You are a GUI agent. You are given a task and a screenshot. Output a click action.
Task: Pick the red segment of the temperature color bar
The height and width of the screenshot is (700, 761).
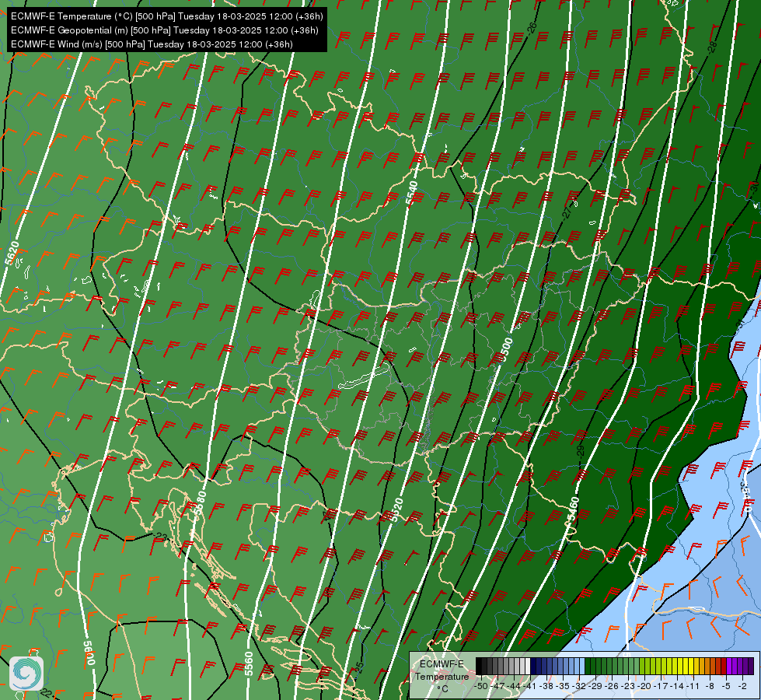[724, 666]
